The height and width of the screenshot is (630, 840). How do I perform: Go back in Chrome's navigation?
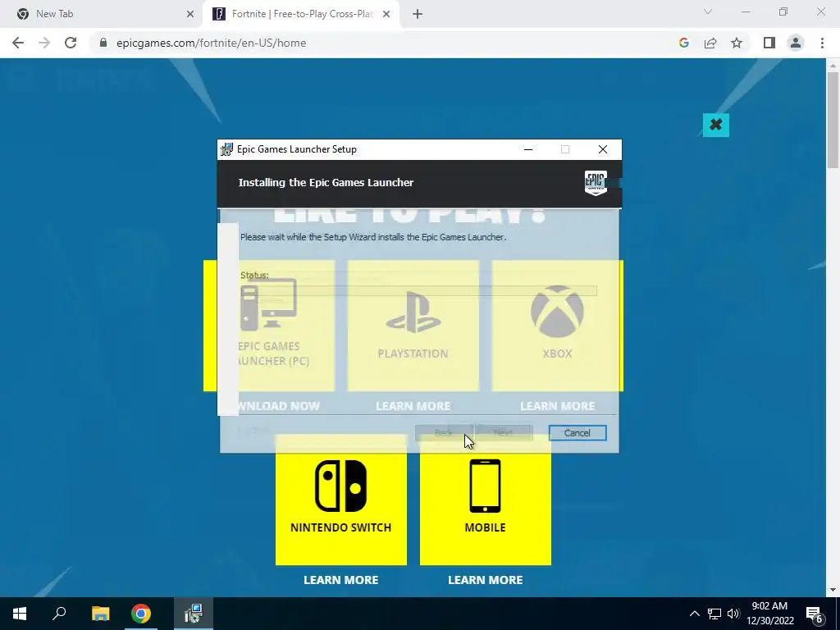click(x=18, y=43)
